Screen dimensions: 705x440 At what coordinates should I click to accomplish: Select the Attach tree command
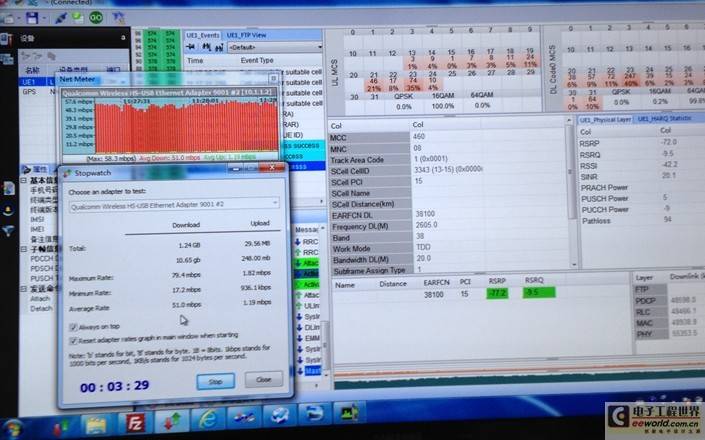click(40, 298)
